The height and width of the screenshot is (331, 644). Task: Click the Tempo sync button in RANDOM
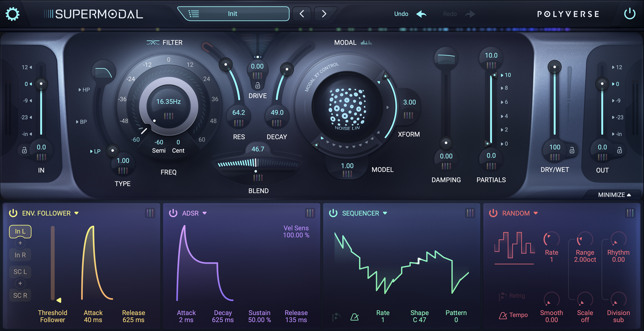pos(513,315)
